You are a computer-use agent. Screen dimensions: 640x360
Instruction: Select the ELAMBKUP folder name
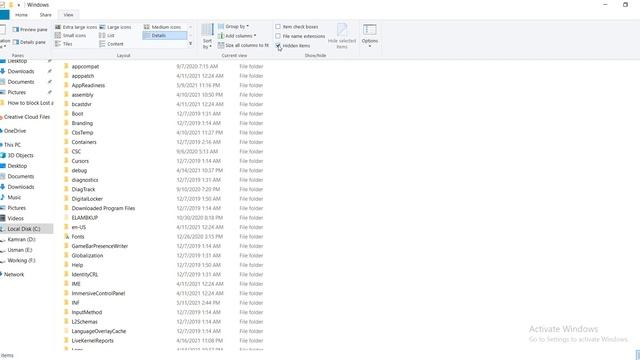[x=84, y=218]
